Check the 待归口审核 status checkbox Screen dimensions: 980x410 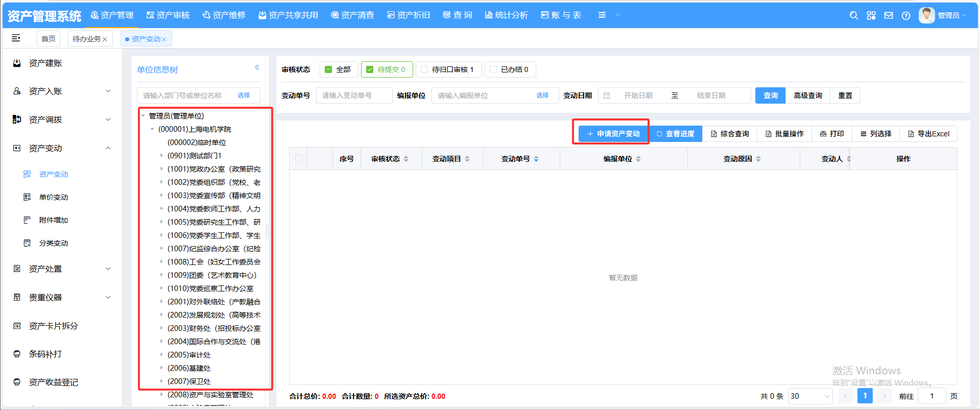pos(424,69)
